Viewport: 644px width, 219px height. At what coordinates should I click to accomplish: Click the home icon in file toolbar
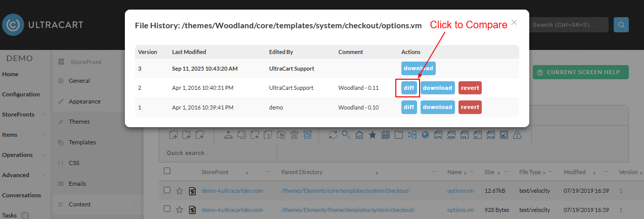359,135
